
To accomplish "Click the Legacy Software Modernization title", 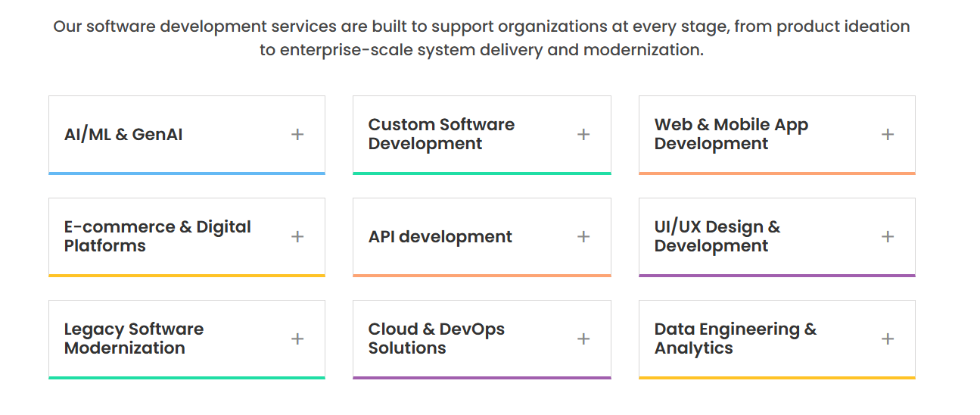I will click(x=134, y=339).
